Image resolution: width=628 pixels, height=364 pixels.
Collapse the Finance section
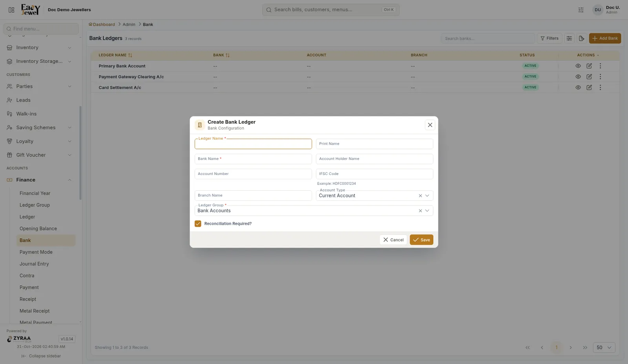[39, 180]
